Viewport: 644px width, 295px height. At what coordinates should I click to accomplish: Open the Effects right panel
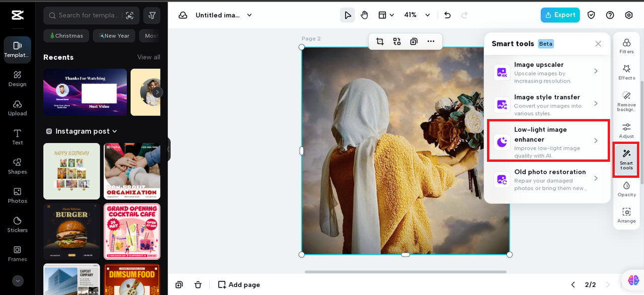[x=626, y=72]
